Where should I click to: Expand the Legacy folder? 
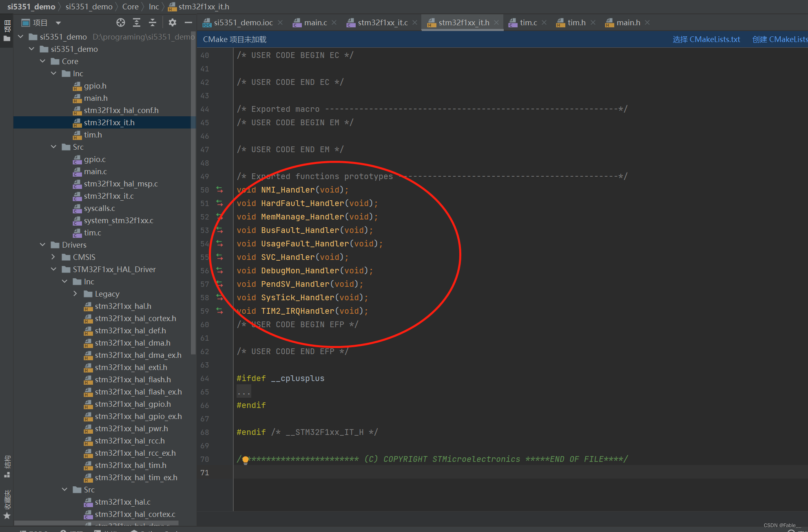[x=75, y=294]
